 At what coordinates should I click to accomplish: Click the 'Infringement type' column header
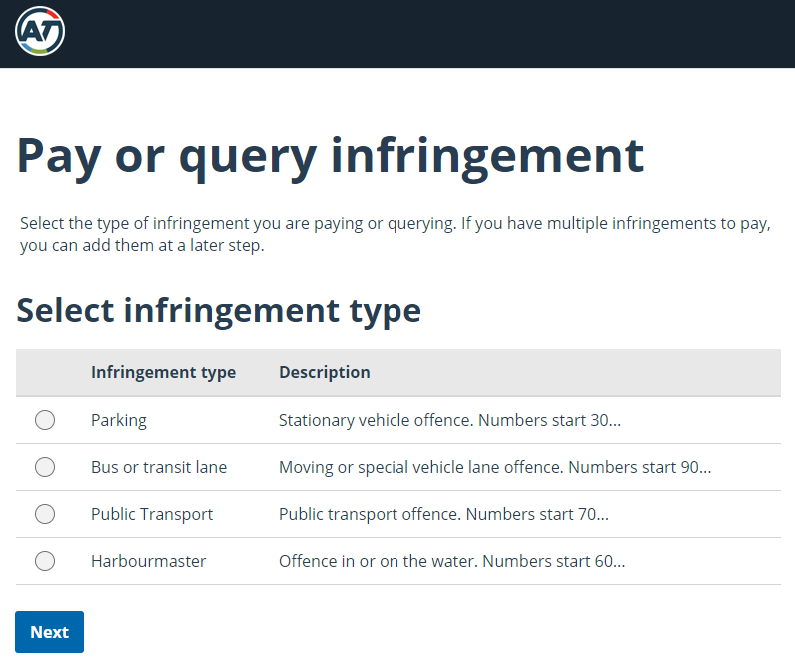(163, 373)
